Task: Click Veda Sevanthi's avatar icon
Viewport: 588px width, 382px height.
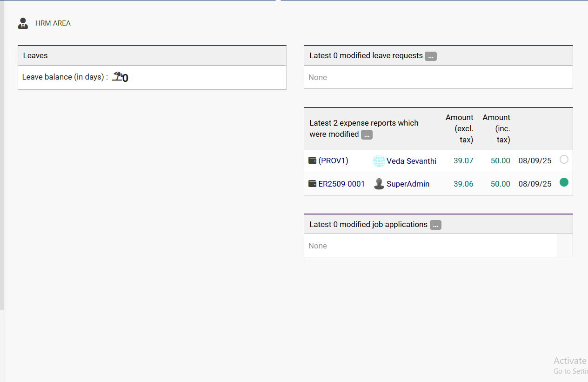Action: click(x=379, y=161)
